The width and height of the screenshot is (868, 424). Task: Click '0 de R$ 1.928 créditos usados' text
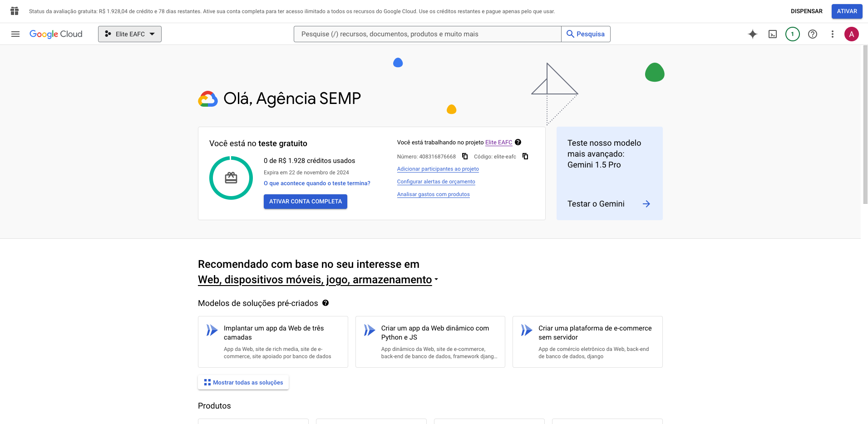coord(310,161)
